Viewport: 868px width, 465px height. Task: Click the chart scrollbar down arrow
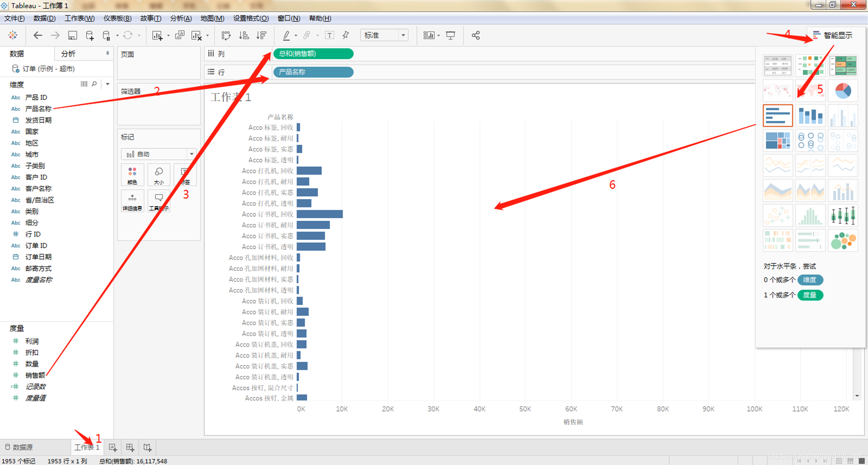[x=857, y=396]
